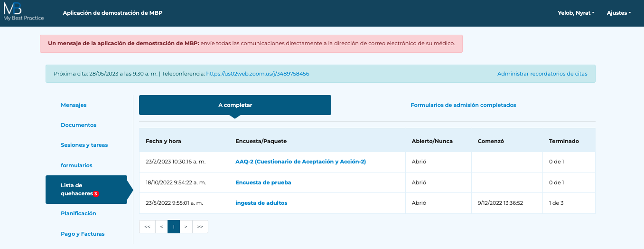This screenshot has width=644, height=249.
Task: Click Abrió in the Encuesta de prueba row
Action: [x=419, y=182]
